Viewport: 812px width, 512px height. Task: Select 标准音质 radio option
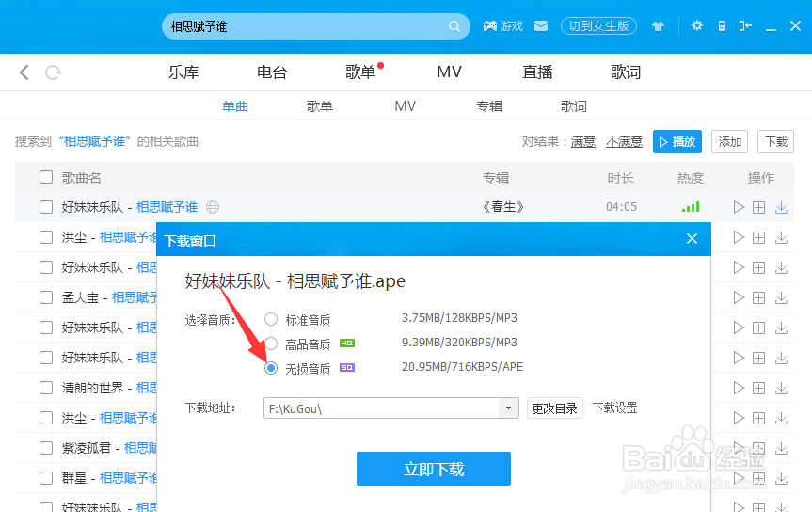click(271, 319)
